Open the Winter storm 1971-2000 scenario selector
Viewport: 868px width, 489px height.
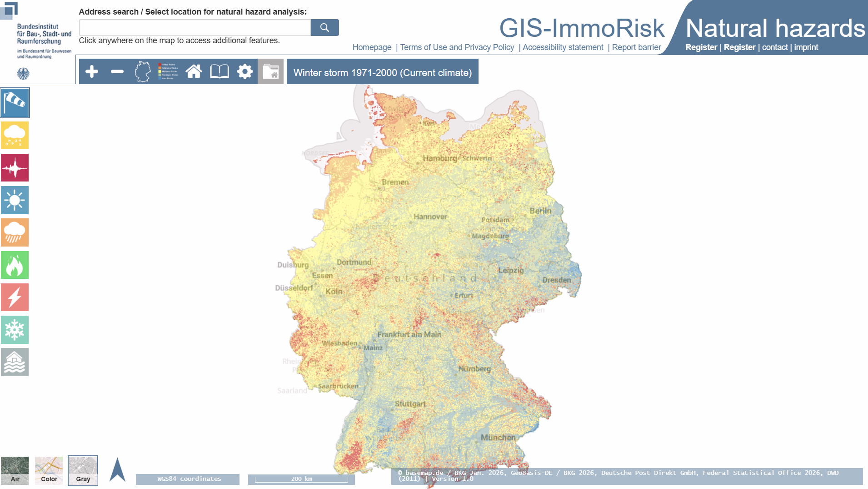coord(382,72)
